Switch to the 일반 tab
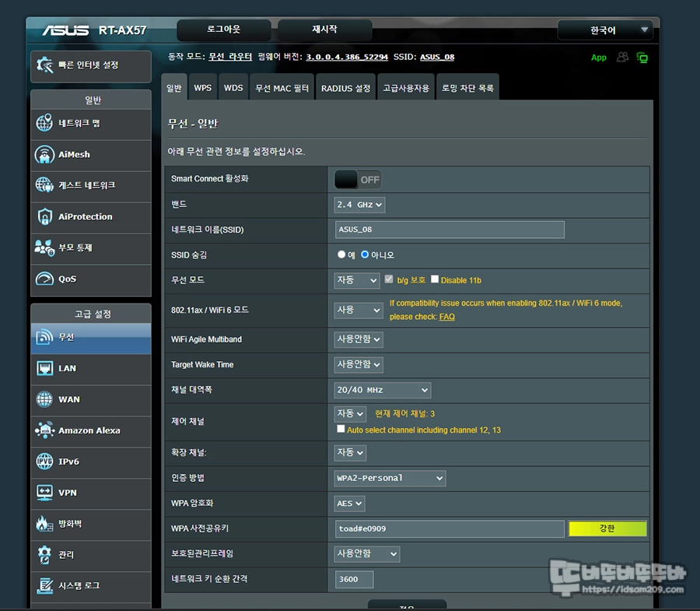 (173, 87)
